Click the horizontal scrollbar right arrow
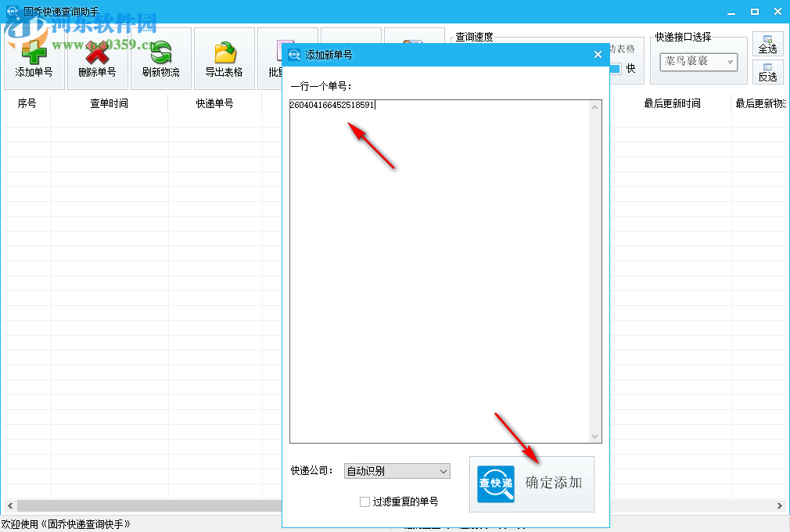This screenshot has width=790, height=532. 779,505
